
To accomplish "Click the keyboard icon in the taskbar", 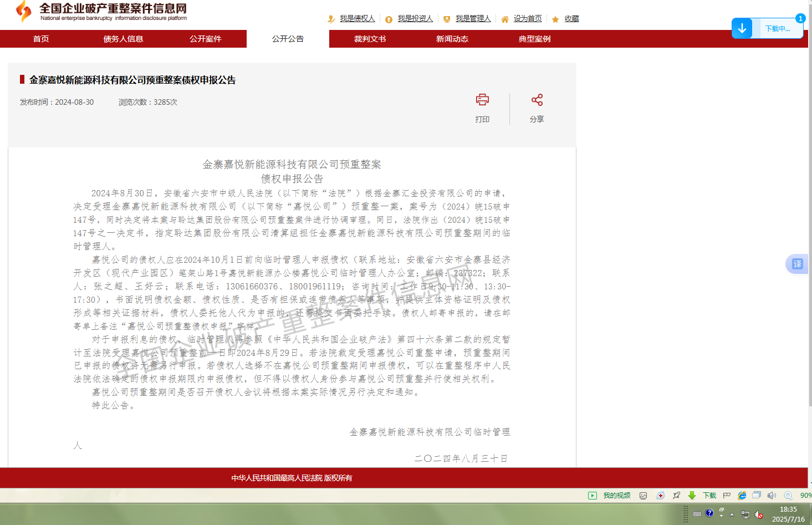I will [x=697, y=514].
